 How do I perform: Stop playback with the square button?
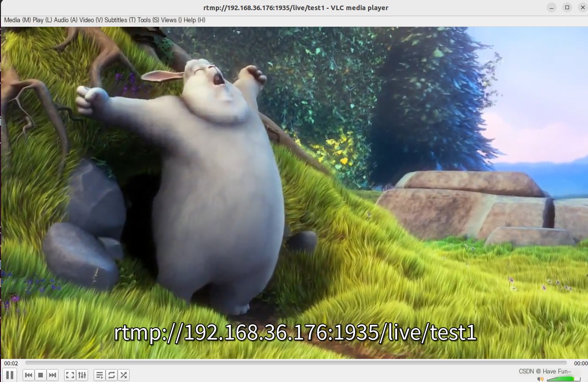(41, 375)
